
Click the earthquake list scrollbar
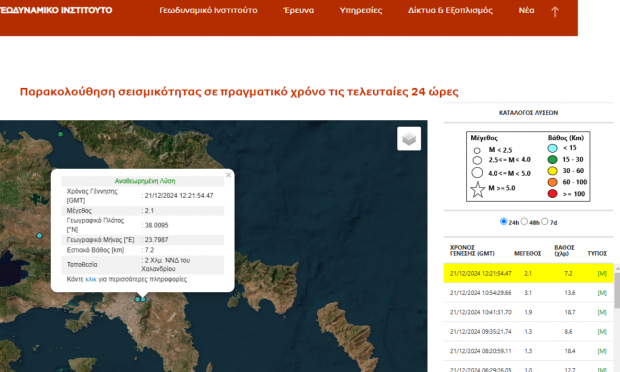point(617,290)
